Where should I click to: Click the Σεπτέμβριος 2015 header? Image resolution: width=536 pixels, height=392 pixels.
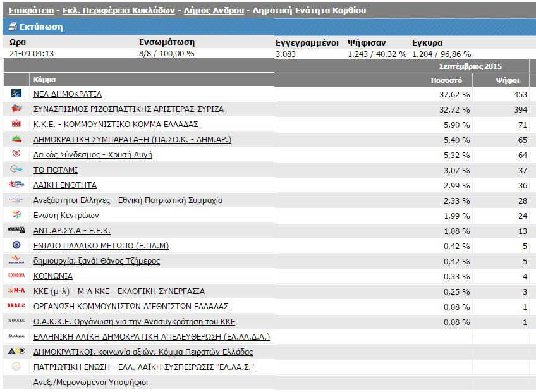pyautogui.click(x=470, y=66)
